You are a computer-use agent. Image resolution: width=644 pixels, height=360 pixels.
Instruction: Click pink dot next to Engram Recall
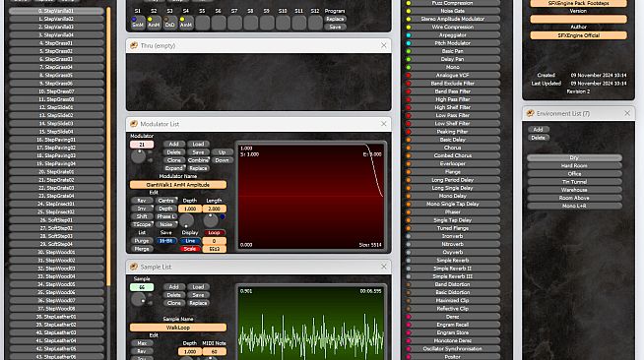409,325
